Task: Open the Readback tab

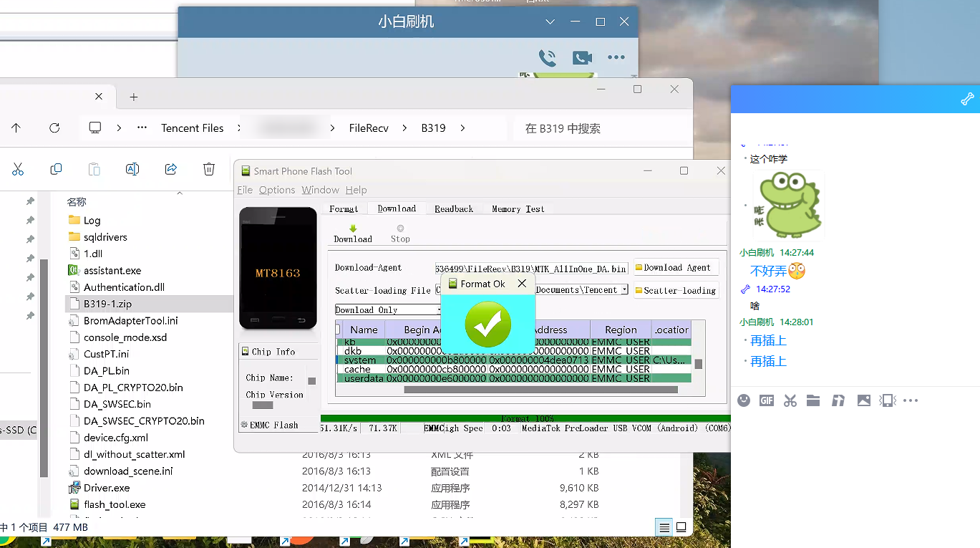Action: tap(454, 208)
